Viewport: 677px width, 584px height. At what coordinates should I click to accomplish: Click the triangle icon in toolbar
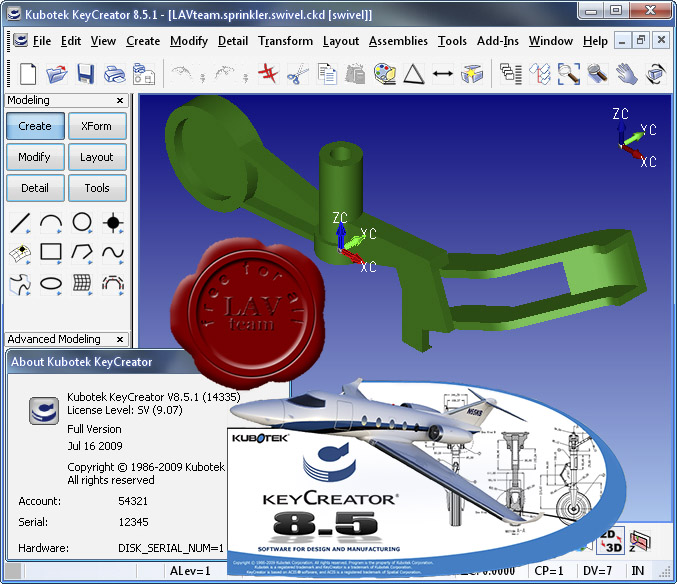(414, 74)
